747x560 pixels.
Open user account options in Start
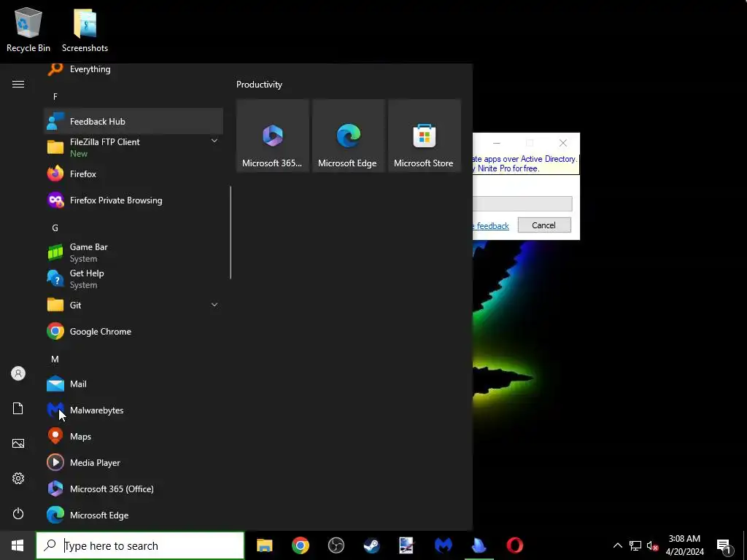pyautogui.click(x=18, y=373)
